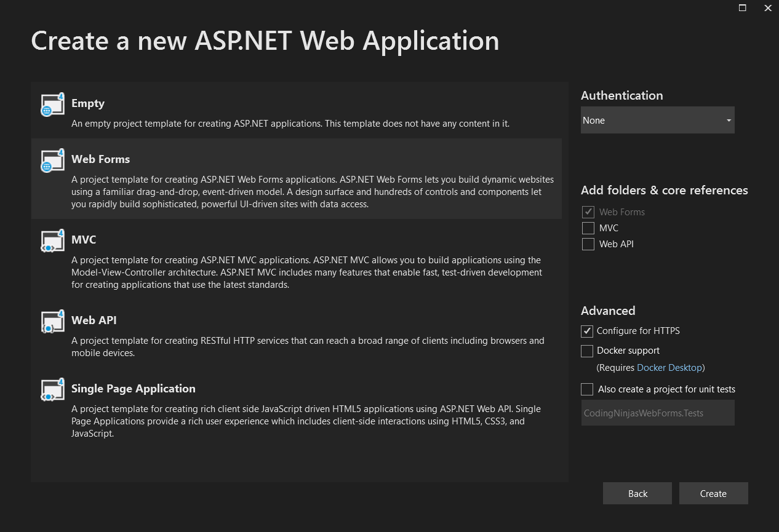Pick the Single Page Application title
Screen dimensions: 779x532
click(x=134, y=388)
